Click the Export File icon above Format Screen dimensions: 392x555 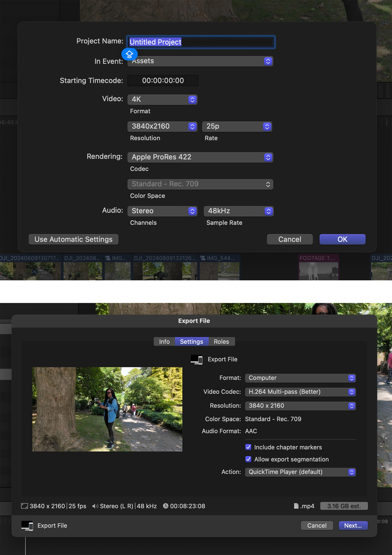pyautogui.click(x=196, y=359)
